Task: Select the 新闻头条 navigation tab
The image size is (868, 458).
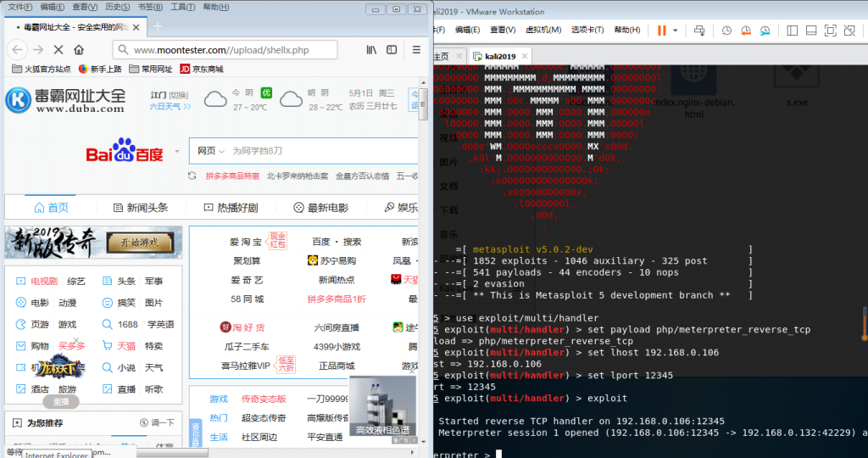Action: click(x=141, y=208)
